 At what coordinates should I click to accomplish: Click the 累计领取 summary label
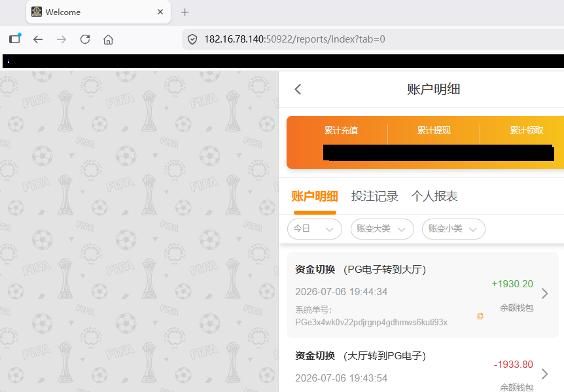point(526,130)
